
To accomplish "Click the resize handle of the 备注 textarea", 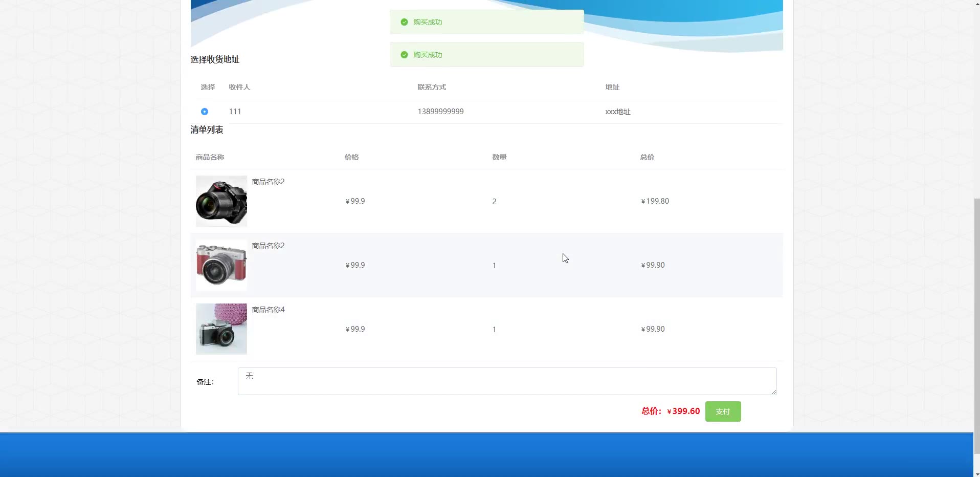I will (x=773, y=392).
